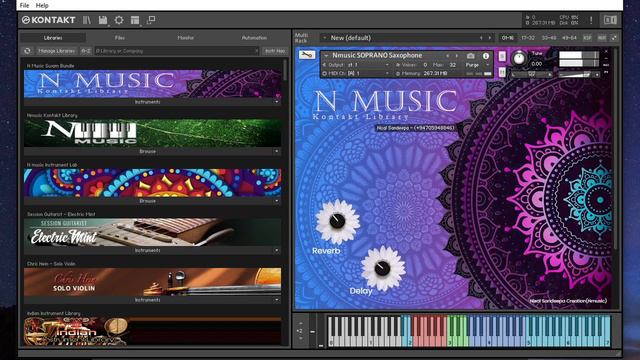Select rack page 49-64
640x360 pixels.
[x=569, y=38]
